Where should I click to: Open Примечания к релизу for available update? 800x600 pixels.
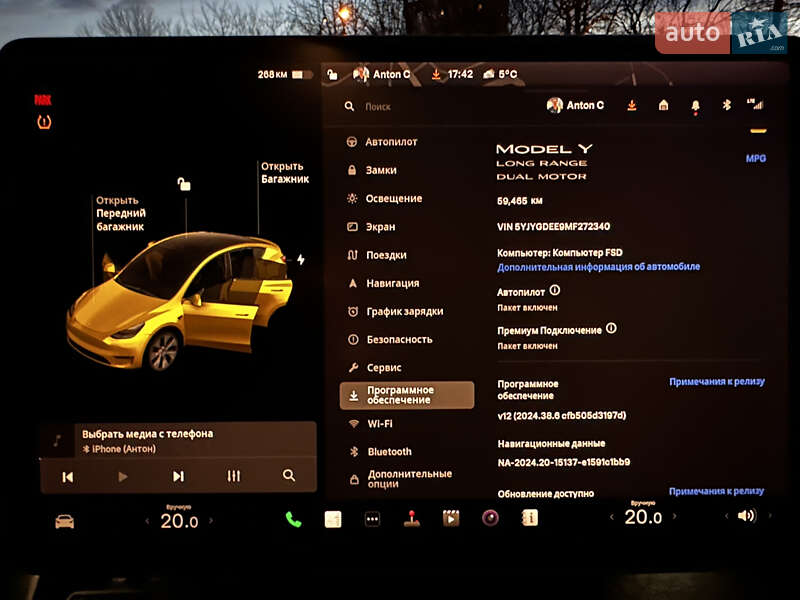(716, 491)
